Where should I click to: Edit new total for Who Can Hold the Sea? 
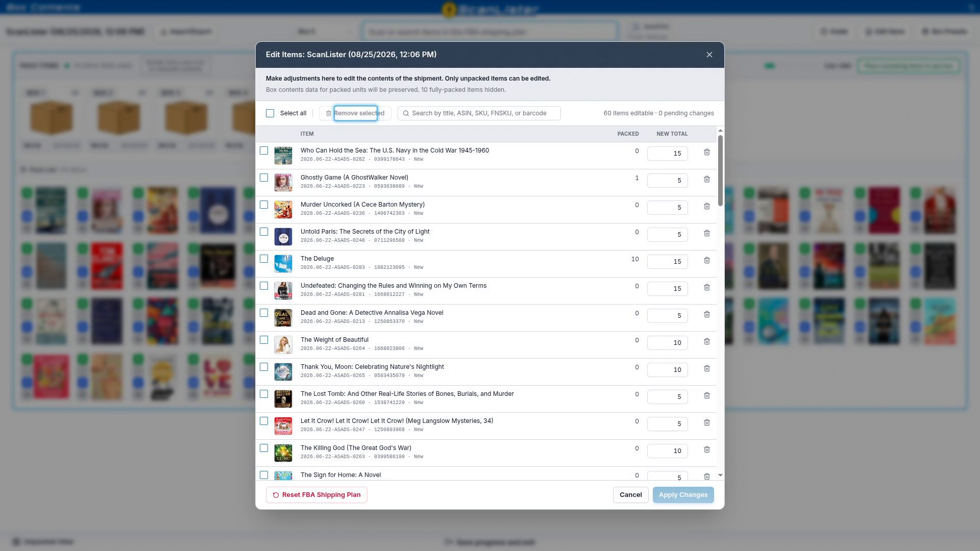click(667, 154)
